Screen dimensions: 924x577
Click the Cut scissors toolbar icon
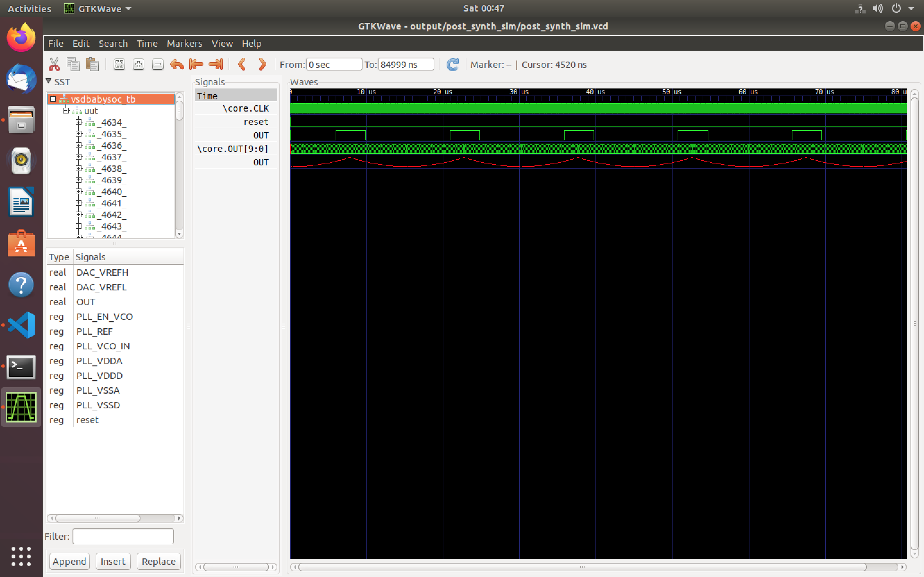pyautogui.click(x=54, y=64)
